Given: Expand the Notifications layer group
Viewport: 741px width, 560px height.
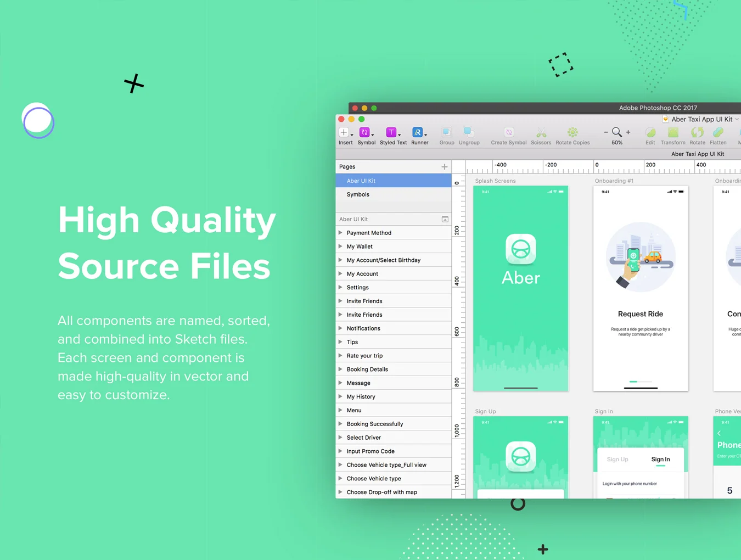Looking at the screenshot, I should pos(340,328).
